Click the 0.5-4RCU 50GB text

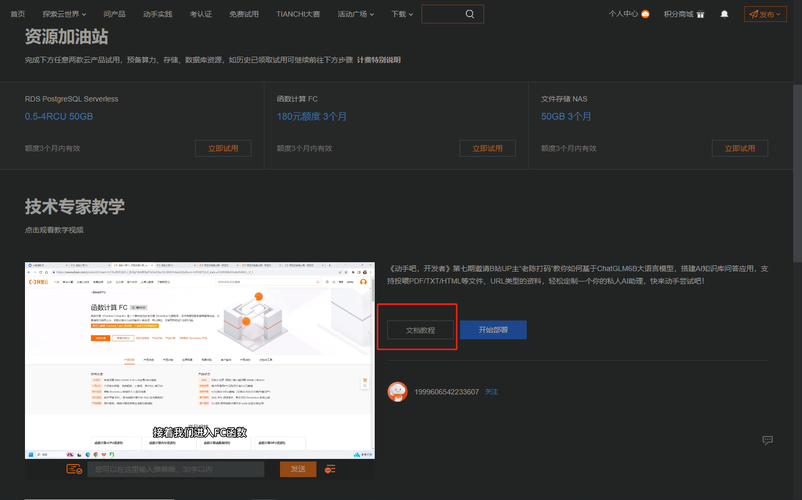[x=59, y=117]
